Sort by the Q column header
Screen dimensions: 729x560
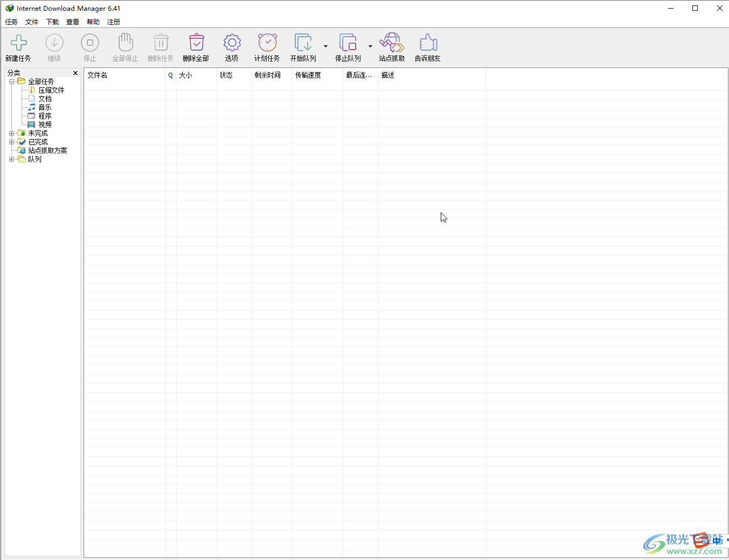pyautogui.click(x=171, y=75)
